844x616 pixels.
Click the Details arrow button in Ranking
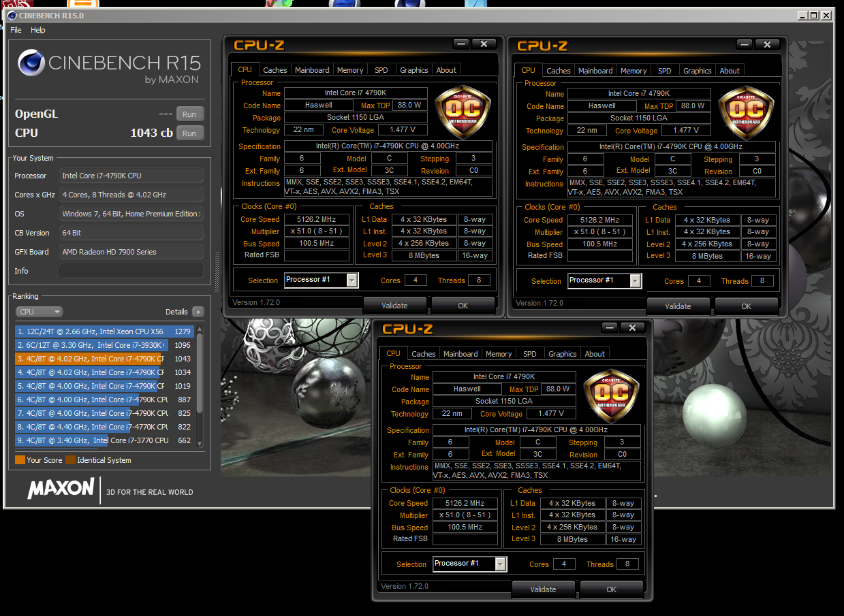pos(198,312)
